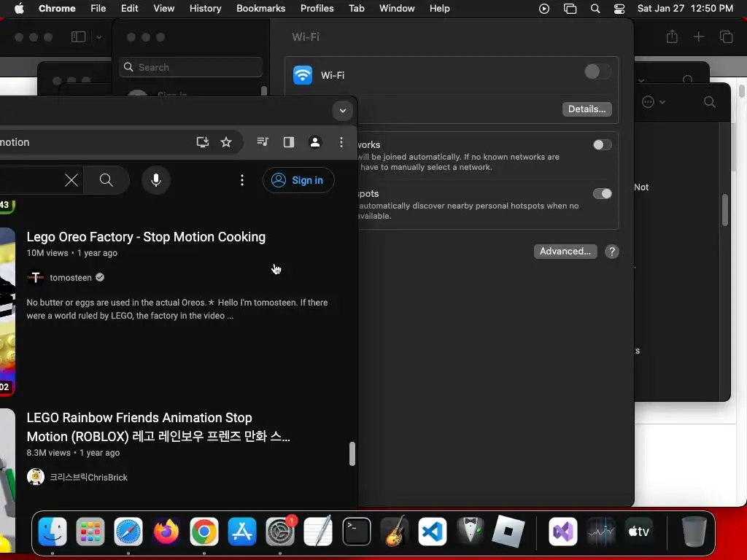Click Safari share icon
747x560 pixels.
[672, 36]
